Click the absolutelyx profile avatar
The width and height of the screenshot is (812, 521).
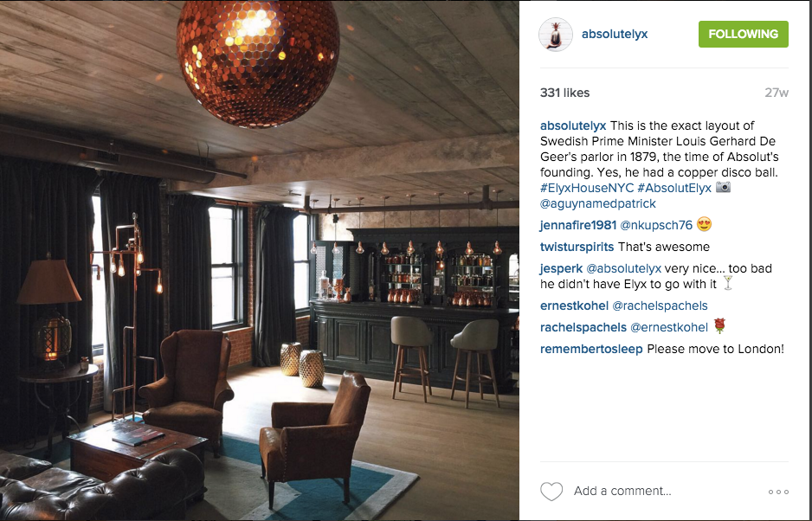point(556,34)
